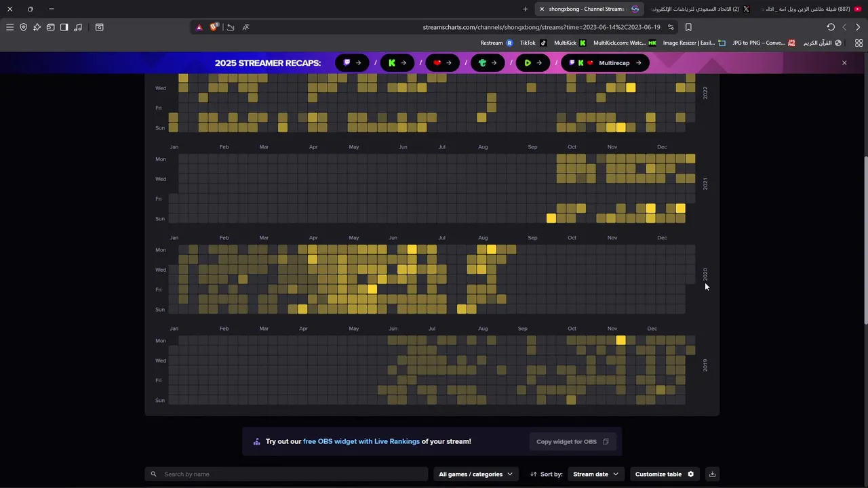Viewport: 868px width, 488px height.
Task: Click Copy widget for OBS button
Action: [572, 441]
